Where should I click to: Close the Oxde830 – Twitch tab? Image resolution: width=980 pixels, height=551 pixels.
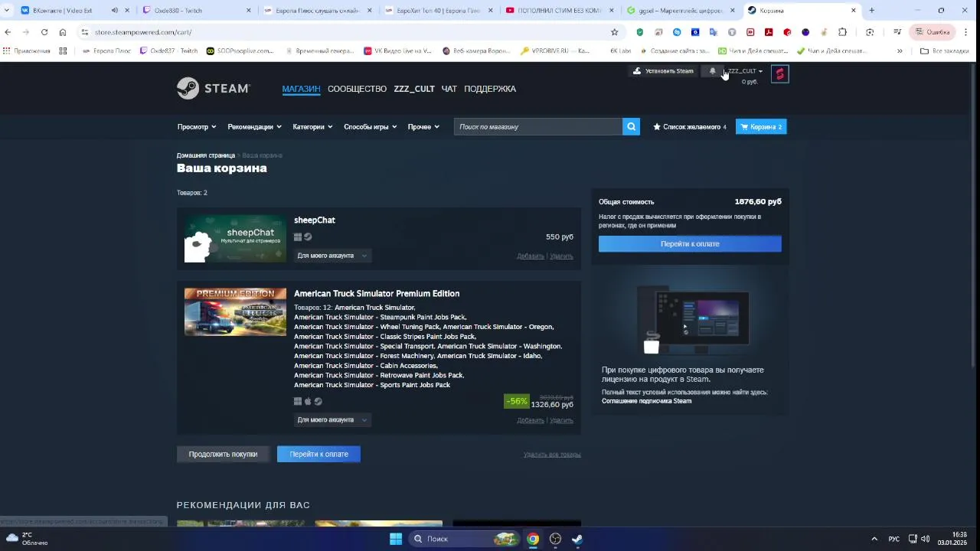pyautogui.click(x=249, y=11)
